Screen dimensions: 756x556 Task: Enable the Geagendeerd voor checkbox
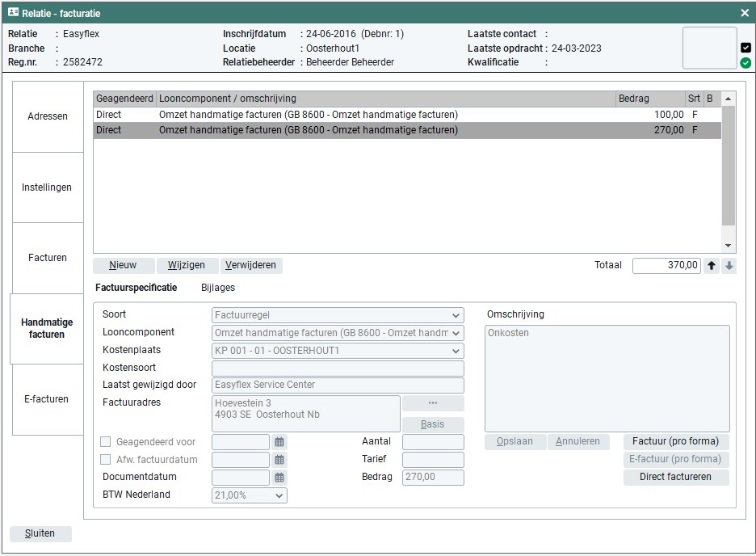point(106,442)
